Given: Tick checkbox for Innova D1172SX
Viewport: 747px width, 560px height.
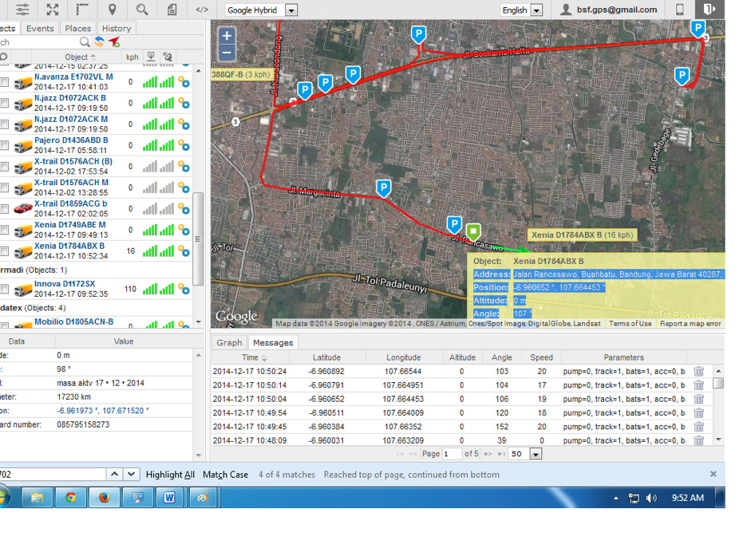Looking at the screenshot, I should point(4,289).
